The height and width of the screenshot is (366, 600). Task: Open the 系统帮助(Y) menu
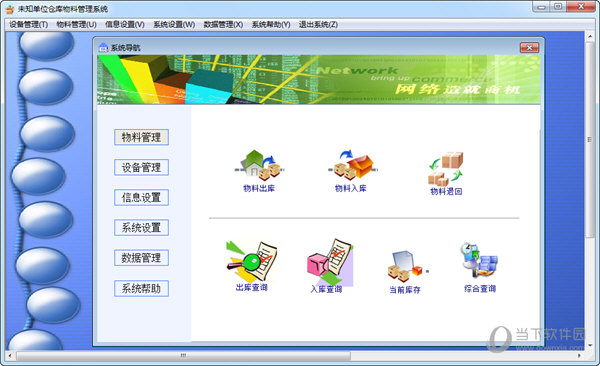coord(271,25)
